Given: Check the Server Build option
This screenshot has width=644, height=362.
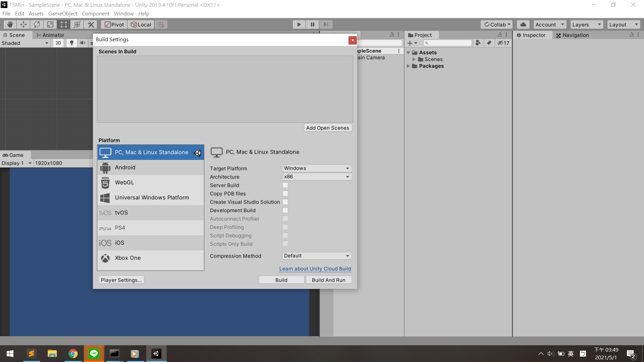Looking at the screenshot, I should pos(285,185).
